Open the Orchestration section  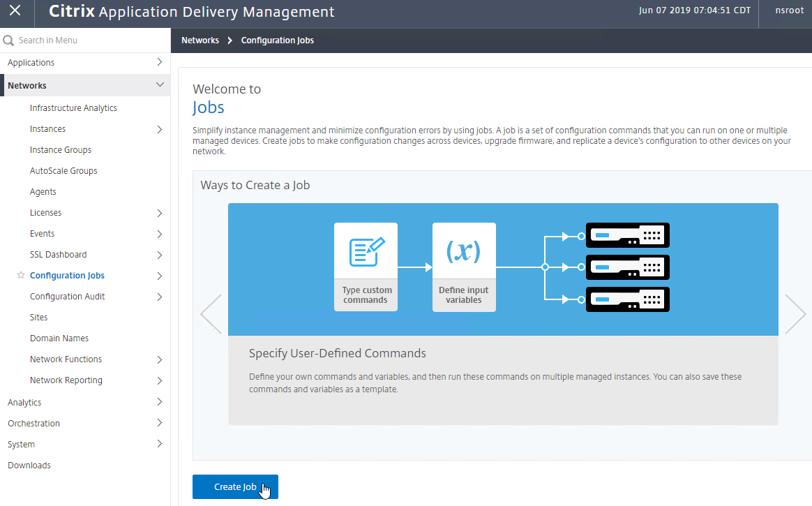(x=33, y=423)
